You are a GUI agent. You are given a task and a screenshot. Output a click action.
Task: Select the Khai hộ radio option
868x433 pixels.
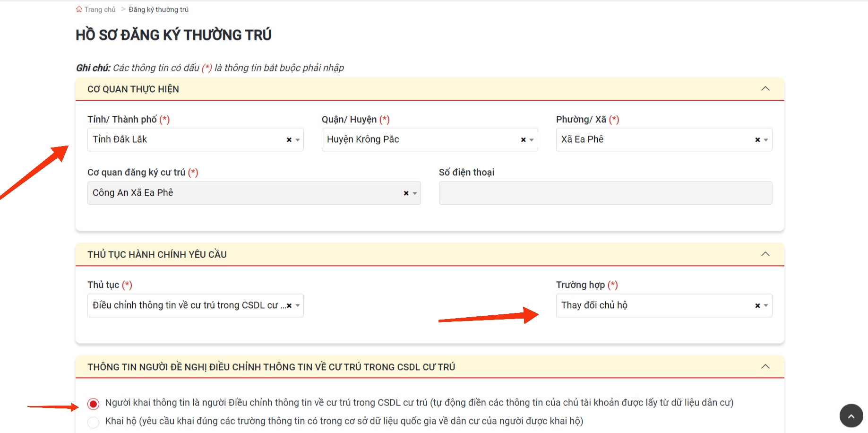(x=94, y=422)
